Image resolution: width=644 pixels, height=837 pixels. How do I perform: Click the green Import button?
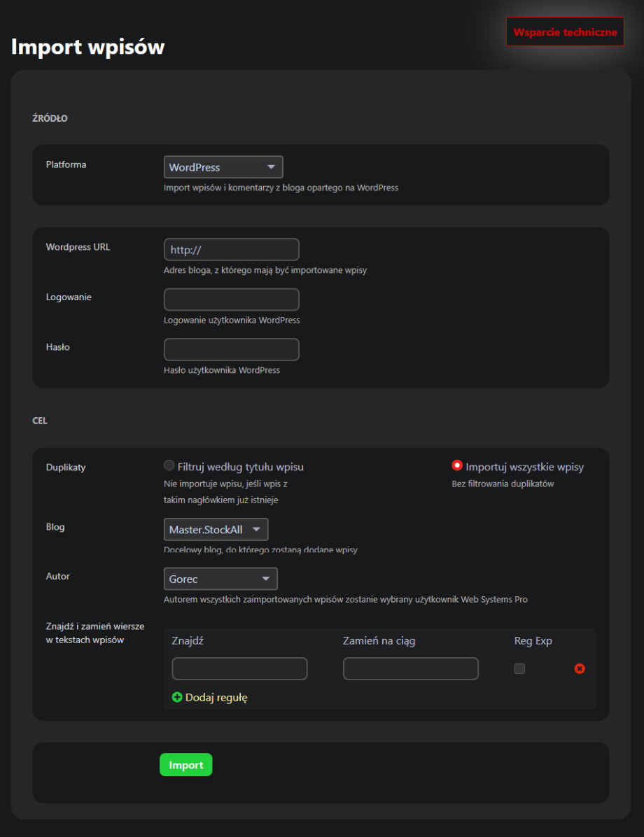click(185, 765)
